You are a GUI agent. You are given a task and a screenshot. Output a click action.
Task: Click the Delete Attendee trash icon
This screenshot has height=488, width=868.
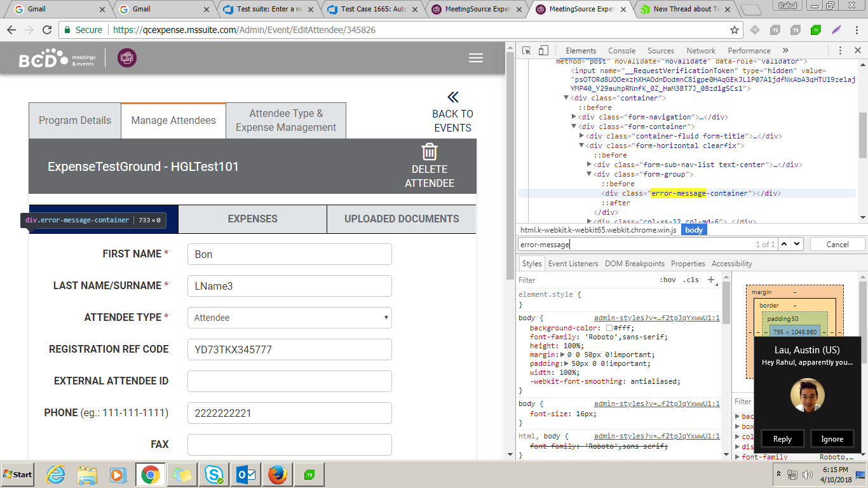(430, 152)
